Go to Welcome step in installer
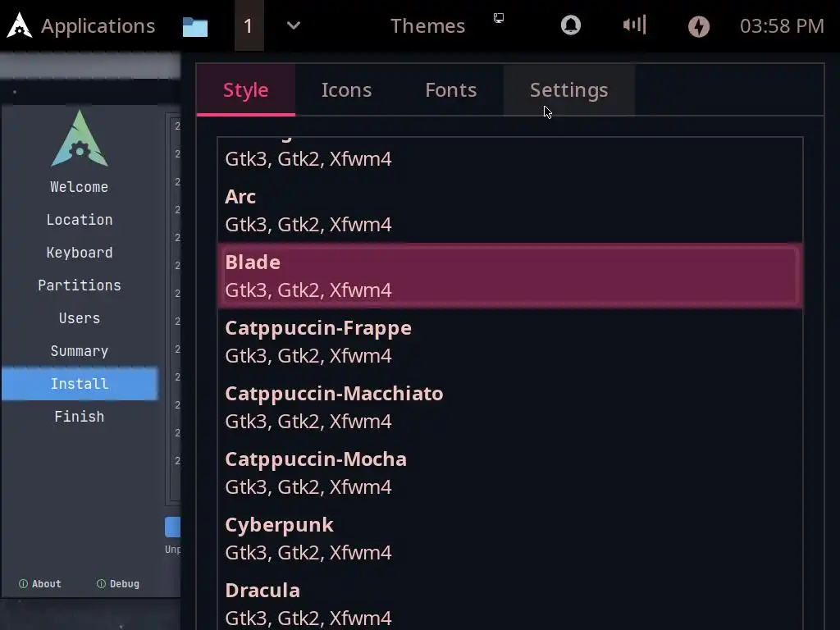 pyautogui.click(x=80, y=187)
